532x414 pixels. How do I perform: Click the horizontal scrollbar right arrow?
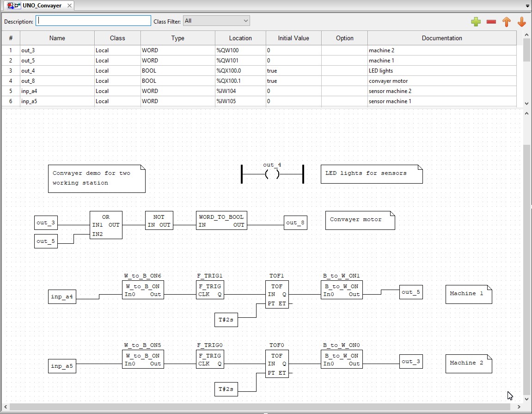tap(519, 407)
